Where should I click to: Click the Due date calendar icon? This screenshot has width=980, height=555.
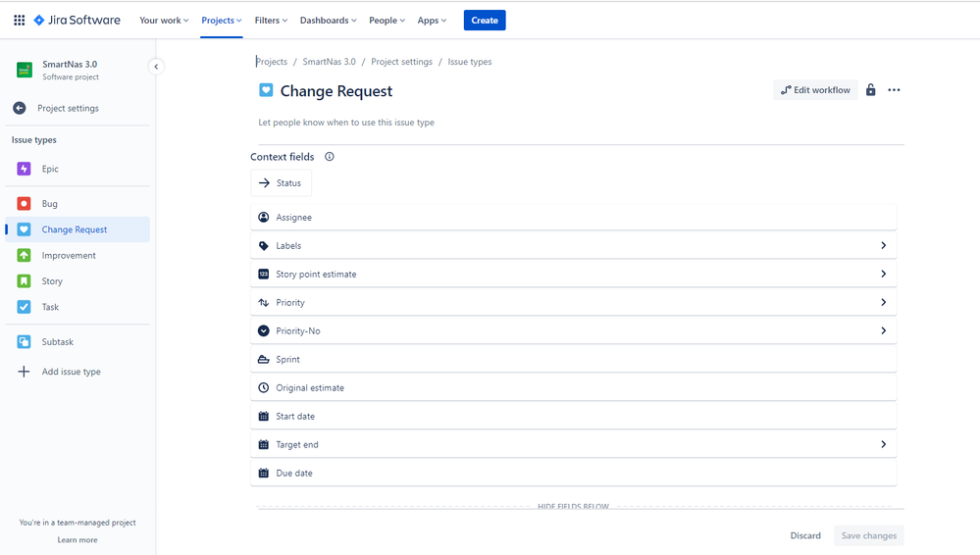coord(264,474)
